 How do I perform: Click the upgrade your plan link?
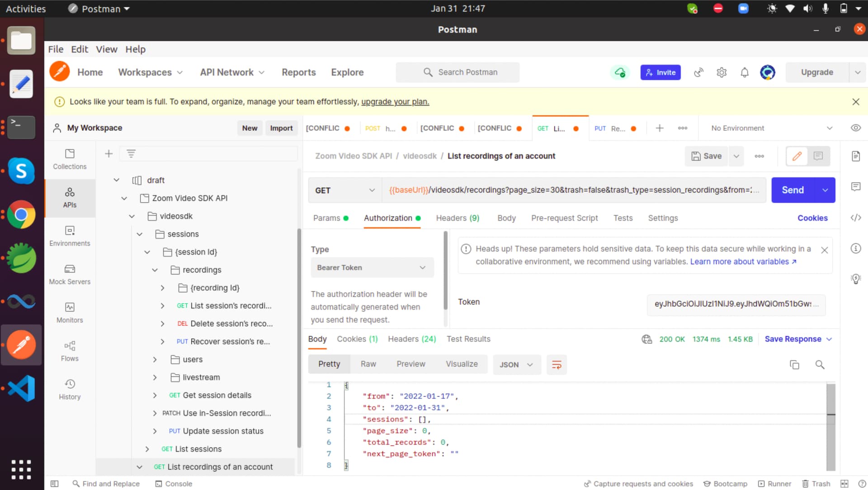point(395,102)
